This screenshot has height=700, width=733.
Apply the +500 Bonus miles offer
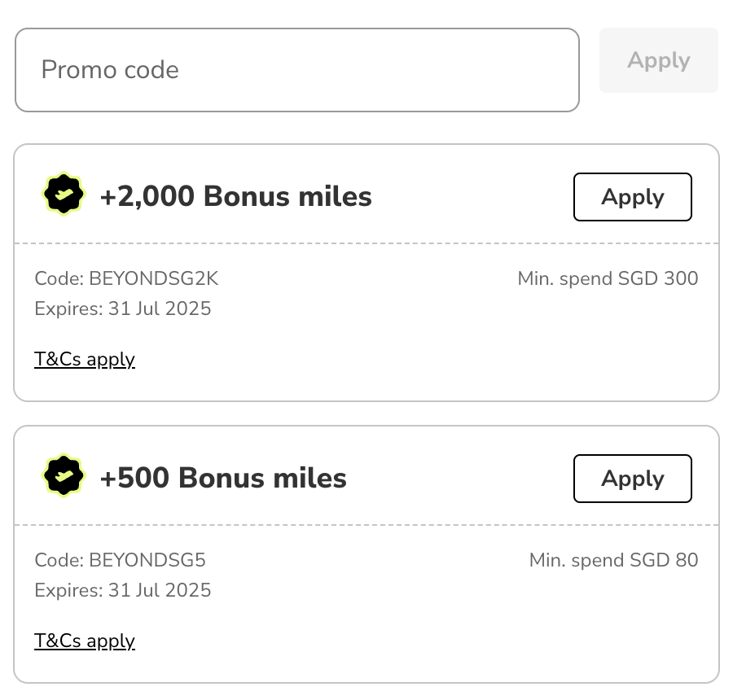pyautogui.click(x=632, y=479)
